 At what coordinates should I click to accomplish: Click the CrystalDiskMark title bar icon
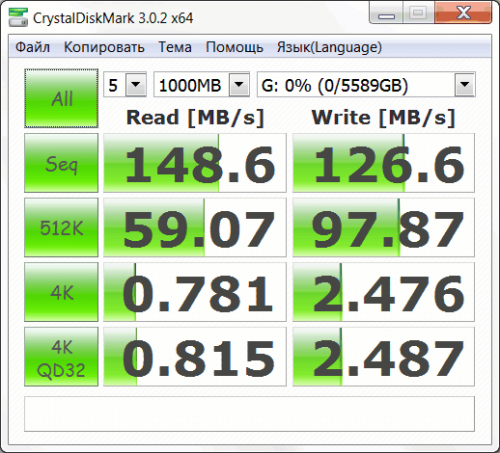[18, 17]
